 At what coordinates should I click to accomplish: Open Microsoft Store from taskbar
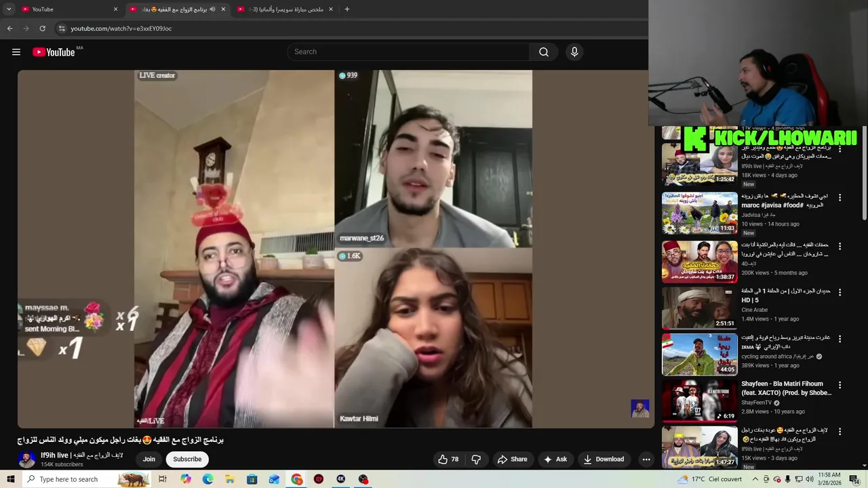252,479
